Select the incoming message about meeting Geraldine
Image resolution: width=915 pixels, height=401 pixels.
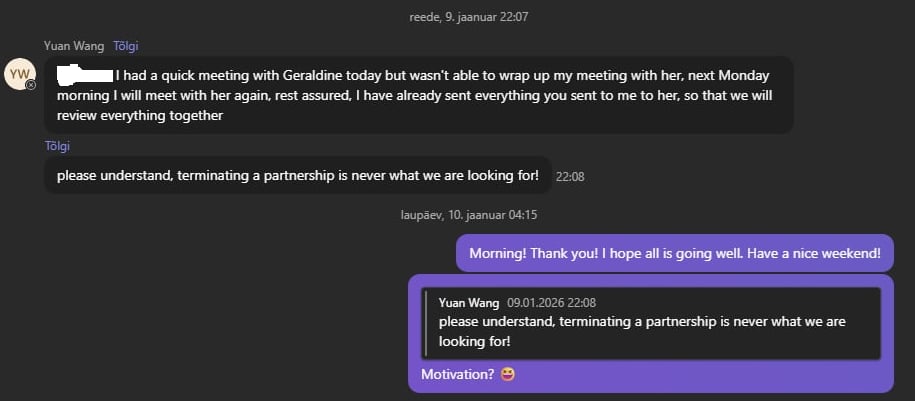[418, 95]
